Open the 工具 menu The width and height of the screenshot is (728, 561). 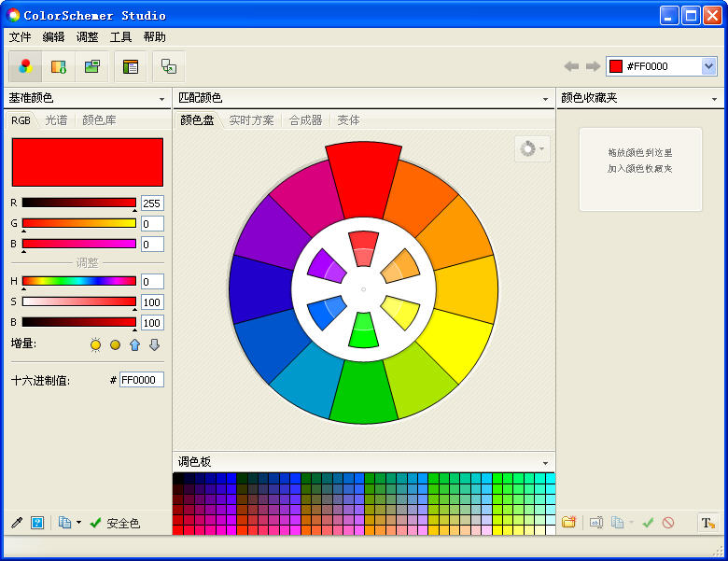point(120,36)
